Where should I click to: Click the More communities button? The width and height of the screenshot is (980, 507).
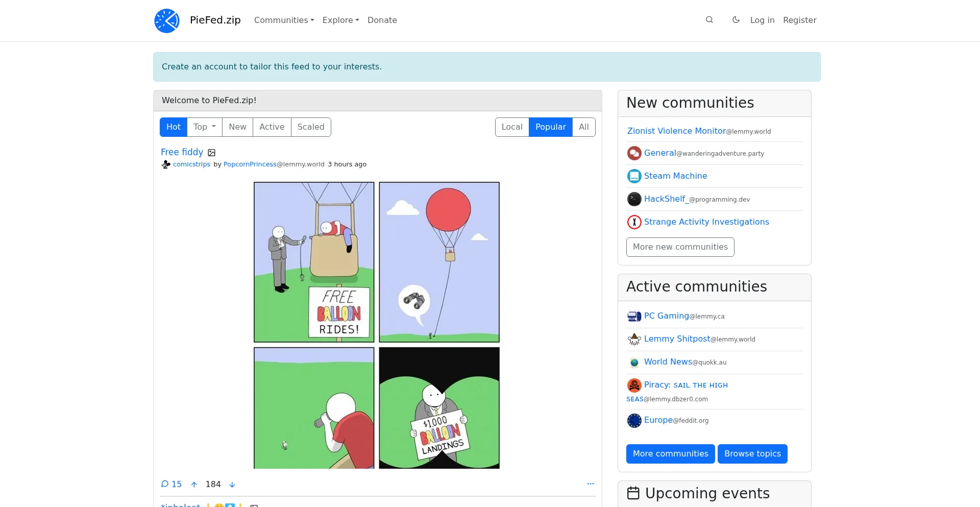[x=671, y=454]
